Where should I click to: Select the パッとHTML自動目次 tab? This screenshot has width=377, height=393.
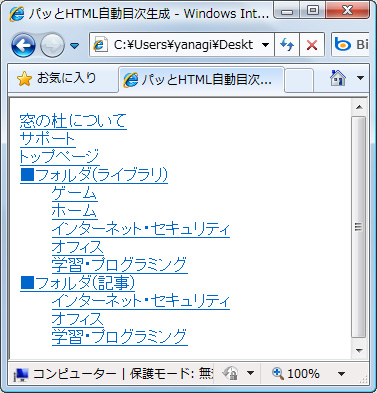pos(201,80)
